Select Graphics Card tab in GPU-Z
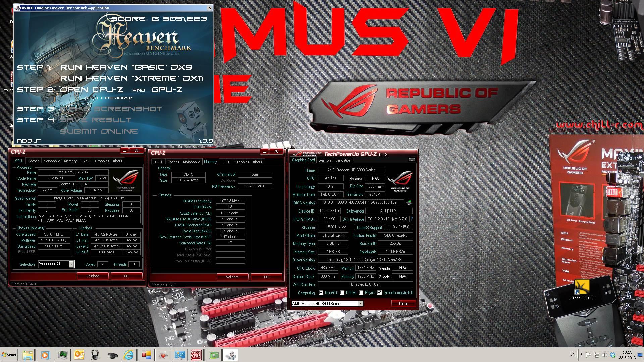 point(303,160)
